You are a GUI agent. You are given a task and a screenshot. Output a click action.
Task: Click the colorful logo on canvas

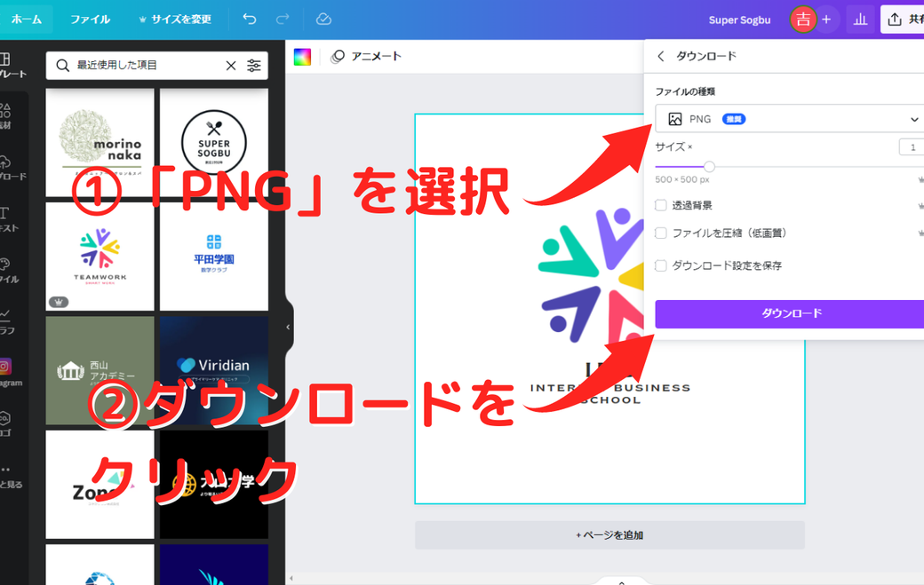591,275
